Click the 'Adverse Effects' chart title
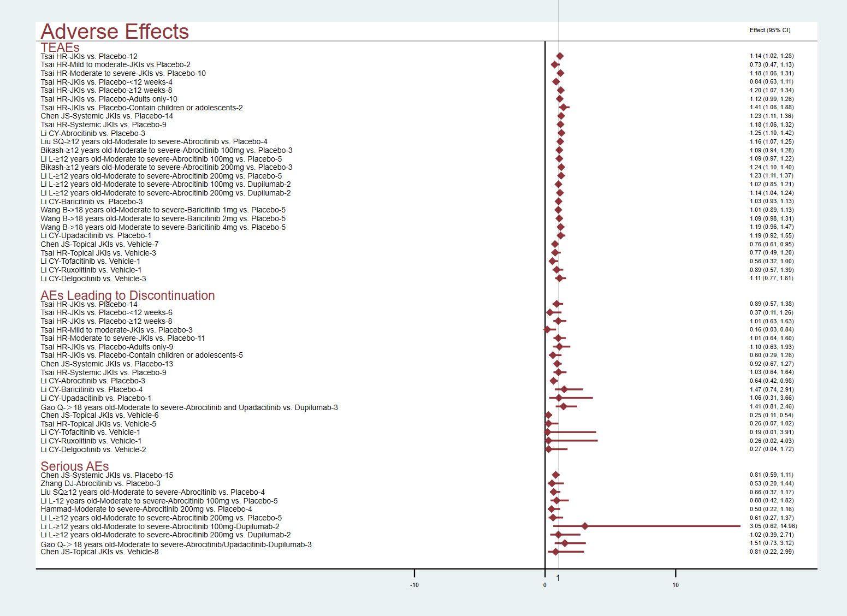This screenshot has height=616, width=847. click(115, 32)
